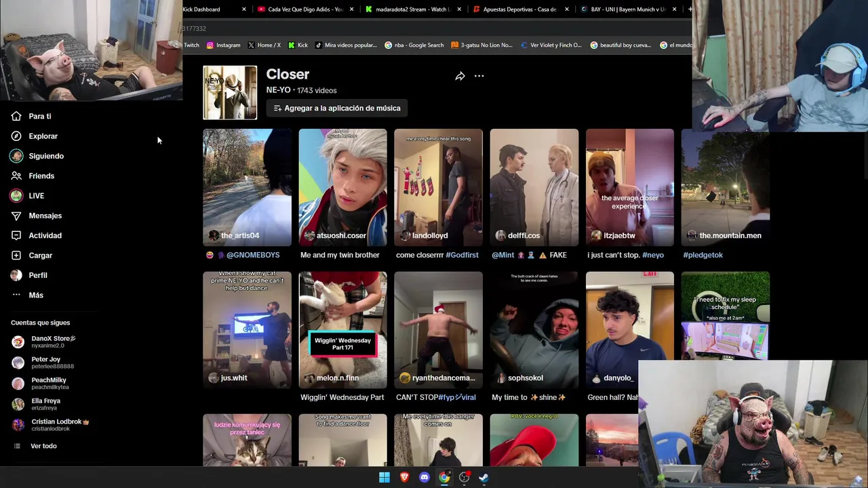The width and height of the screenshot is (868, 488).
Task: Open video by sophsokol
Action: pyautogui.click(x=534, y=329)
